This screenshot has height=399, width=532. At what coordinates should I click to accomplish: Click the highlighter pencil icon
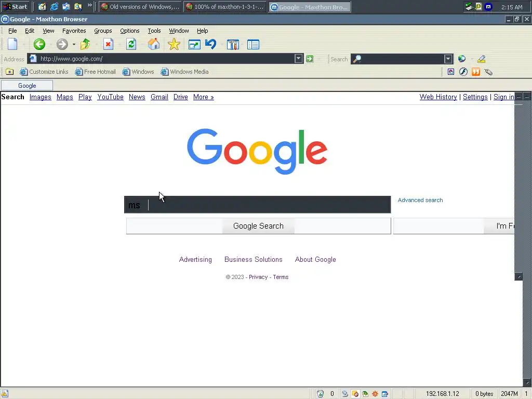(482, 59)
